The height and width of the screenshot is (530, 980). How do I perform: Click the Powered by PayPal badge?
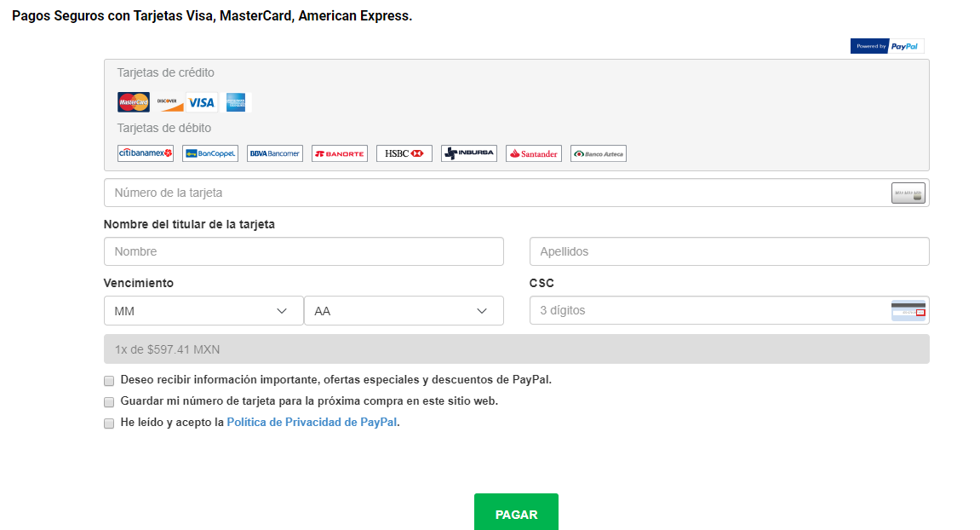tap(887, 46)
